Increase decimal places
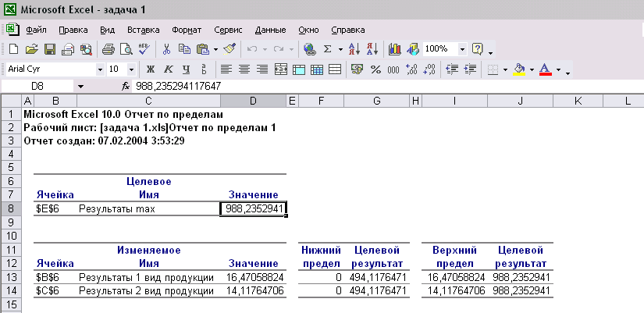The image size is (644, 313). click(411, 69)
